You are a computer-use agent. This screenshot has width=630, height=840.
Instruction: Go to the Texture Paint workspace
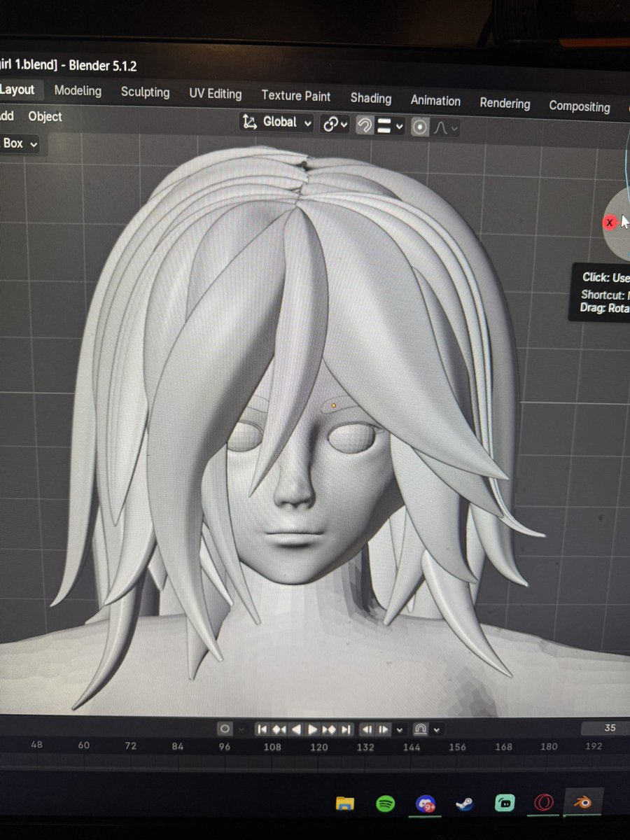(295, 96)
